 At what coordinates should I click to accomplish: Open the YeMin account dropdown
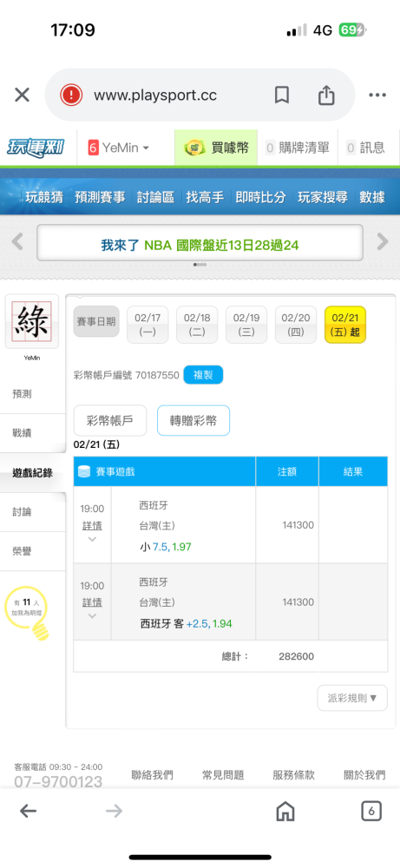[x=119, y=148]
